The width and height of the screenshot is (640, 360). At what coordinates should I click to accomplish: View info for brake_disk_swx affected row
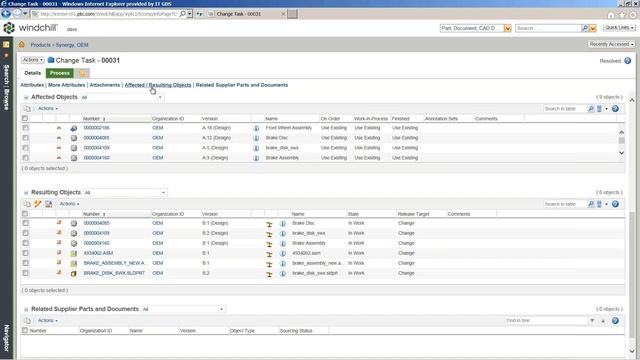(x=256, y=148)
